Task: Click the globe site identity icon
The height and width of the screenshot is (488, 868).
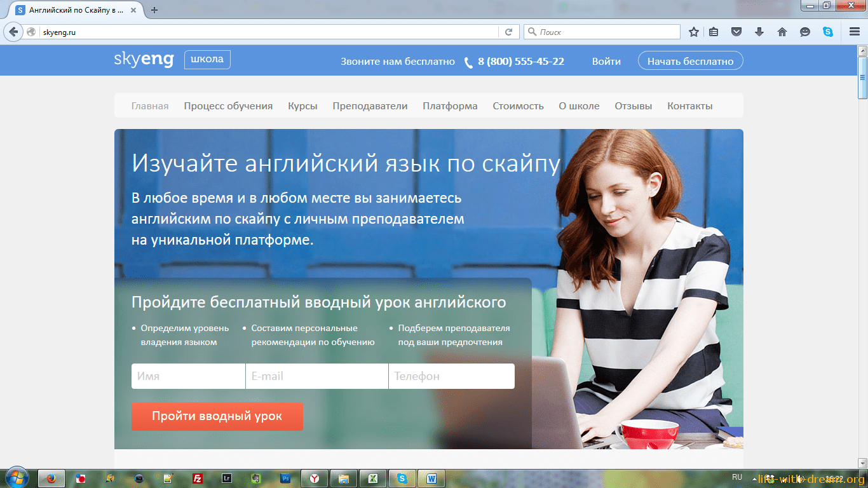Action: 31,32
